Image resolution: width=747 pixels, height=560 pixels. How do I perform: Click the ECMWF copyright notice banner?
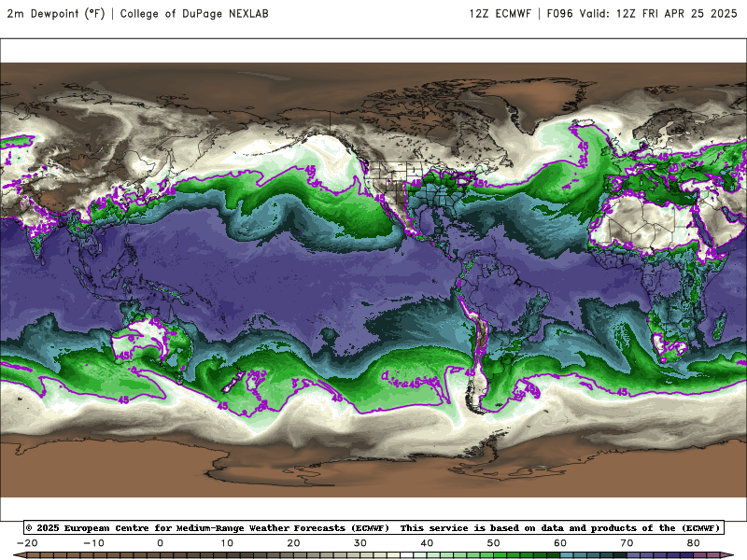(373, 527)
